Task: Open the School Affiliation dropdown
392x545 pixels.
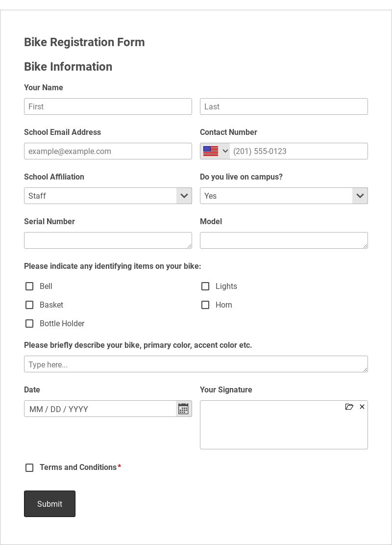Action: pyautogui.click(x=108, y=196)
